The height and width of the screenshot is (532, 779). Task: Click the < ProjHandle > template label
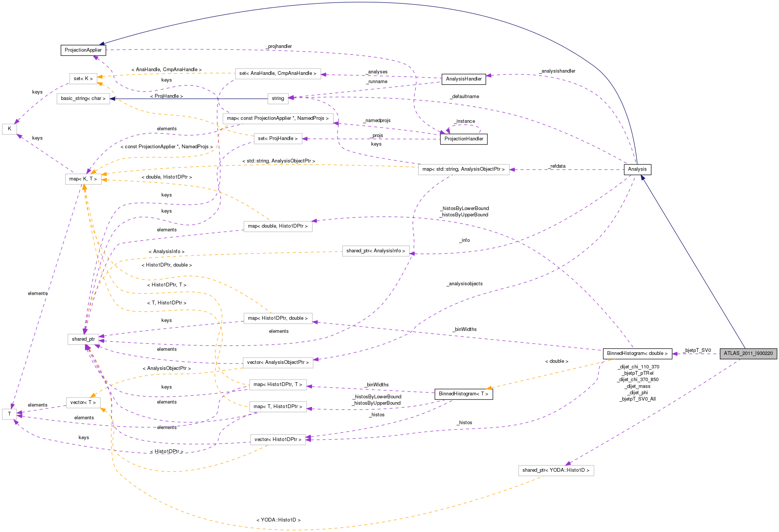167,96
